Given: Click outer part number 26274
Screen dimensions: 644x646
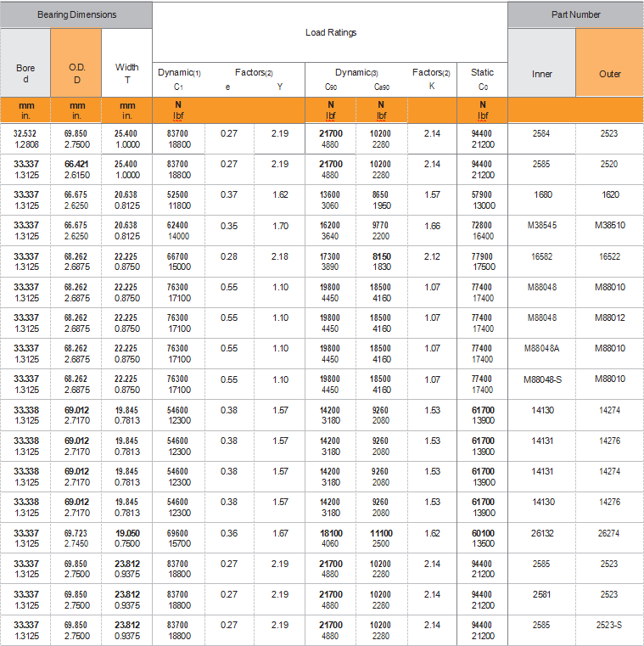Looking at the screenshot, I should click(x=609, y=532).
